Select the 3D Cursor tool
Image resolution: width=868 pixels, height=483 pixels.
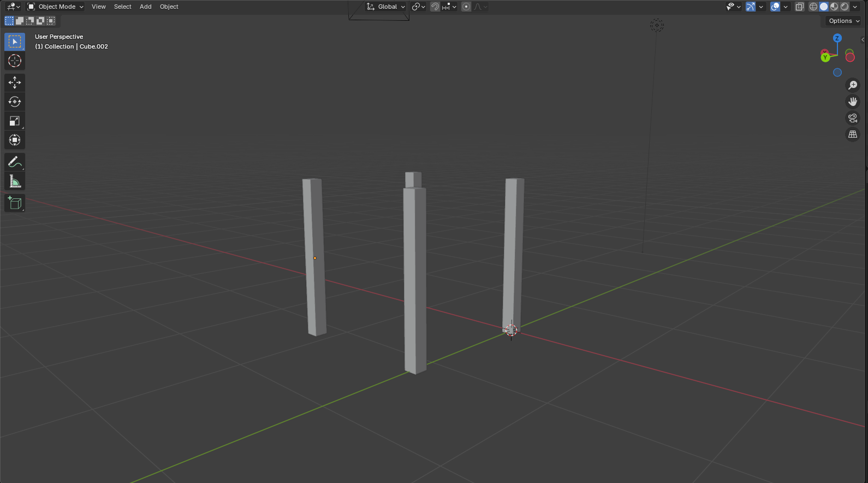15,61
